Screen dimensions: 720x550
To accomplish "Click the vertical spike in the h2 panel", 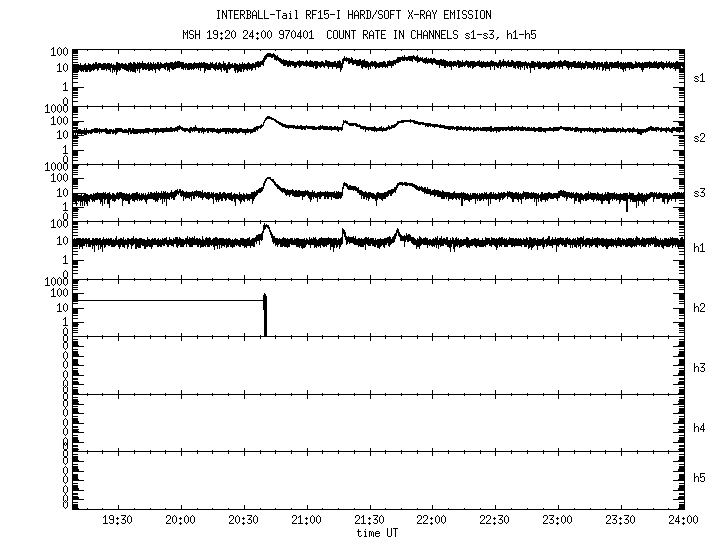I will 265,315.
